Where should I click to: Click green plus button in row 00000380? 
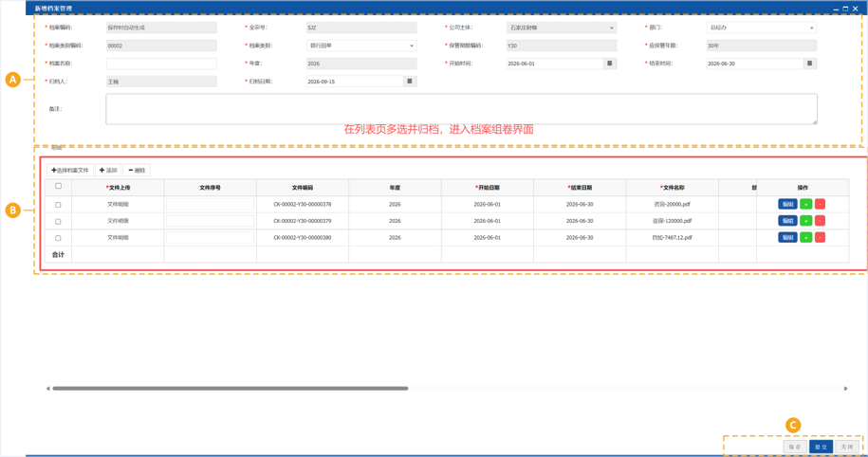click(x=806, y=237)
